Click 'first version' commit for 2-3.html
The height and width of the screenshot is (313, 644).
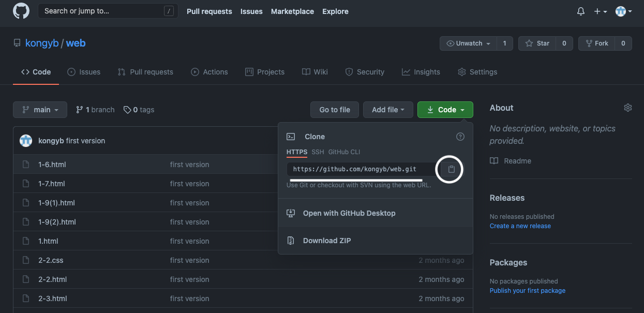tap(190, 299)
